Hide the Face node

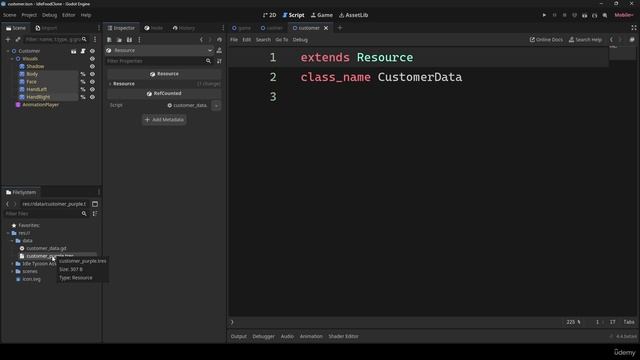(92, 82)
